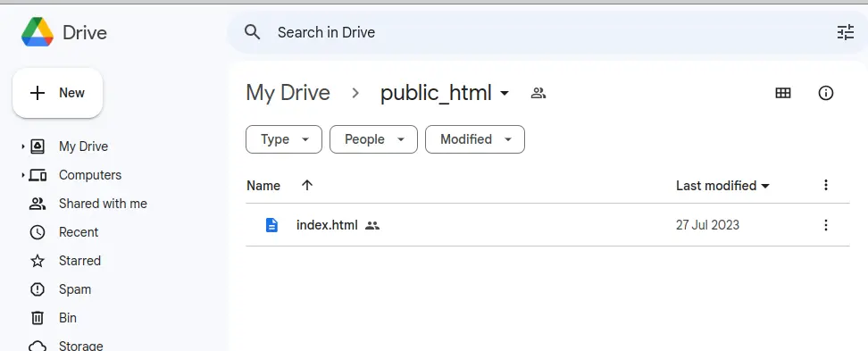This screenshot has width=868, height=351.
Task: Show folder details info panel
Action: 825,93
